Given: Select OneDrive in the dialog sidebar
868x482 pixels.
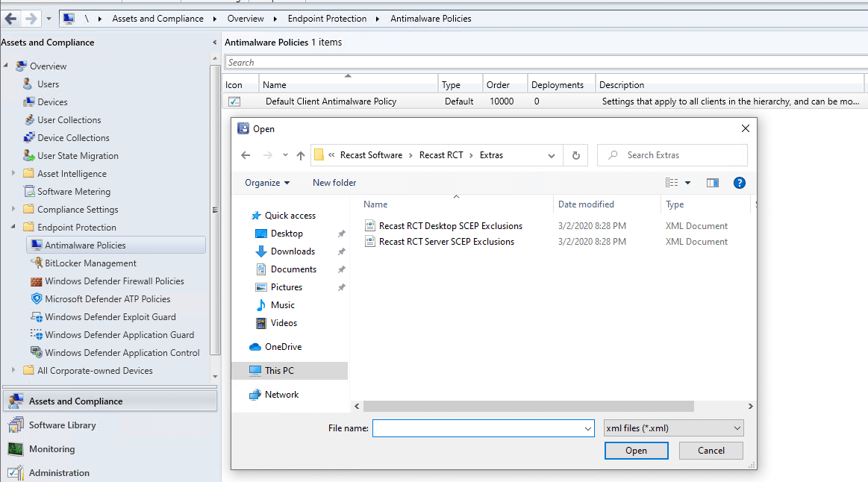Looking at the screenshot, I should tap(283, 346).
